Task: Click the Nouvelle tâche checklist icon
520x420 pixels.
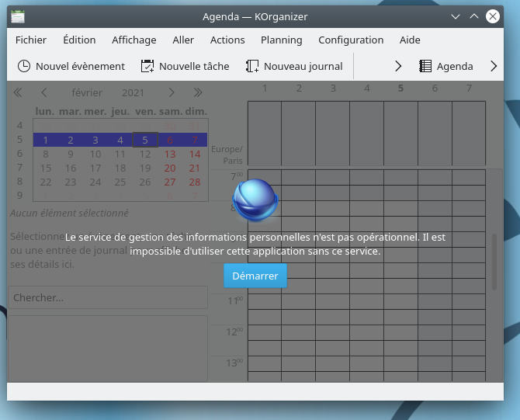Action: click(147, 66)
